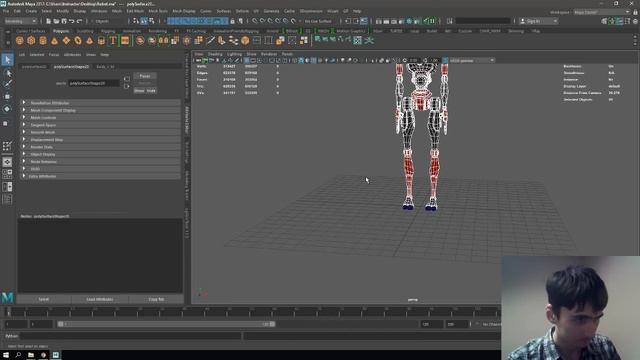Activate the Move tool in the toolbox
The height and width of the screenshot is (360, 640).
(7, 97)
